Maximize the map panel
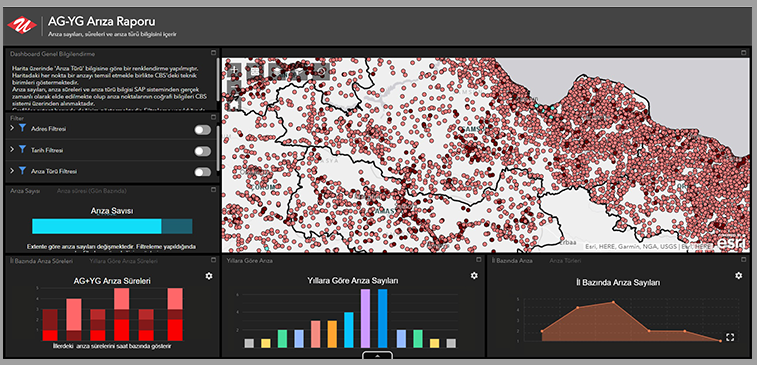This screenshot has height=365, width=757. [x=744, y=52]
